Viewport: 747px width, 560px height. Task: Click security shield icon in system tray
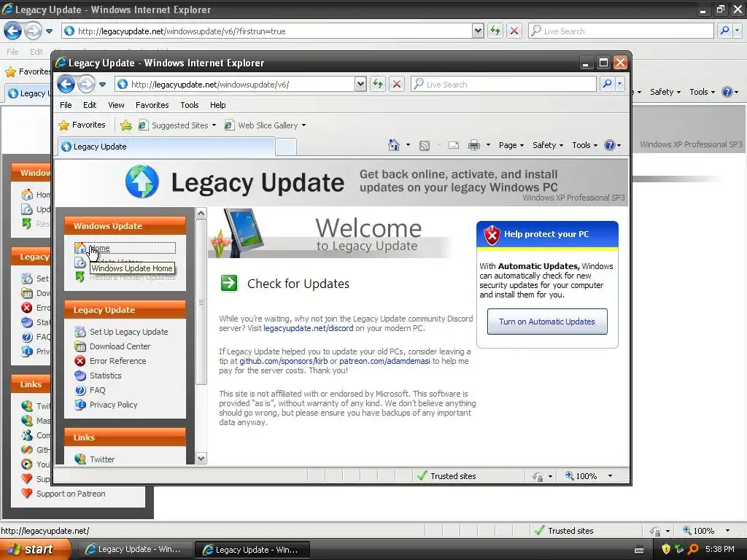coord(666,549)
